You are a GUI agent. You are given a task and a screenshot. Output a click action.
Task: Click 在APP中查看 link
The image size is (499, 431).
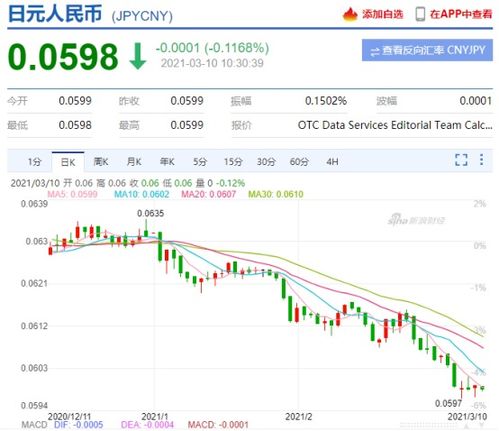click(461, 14)
